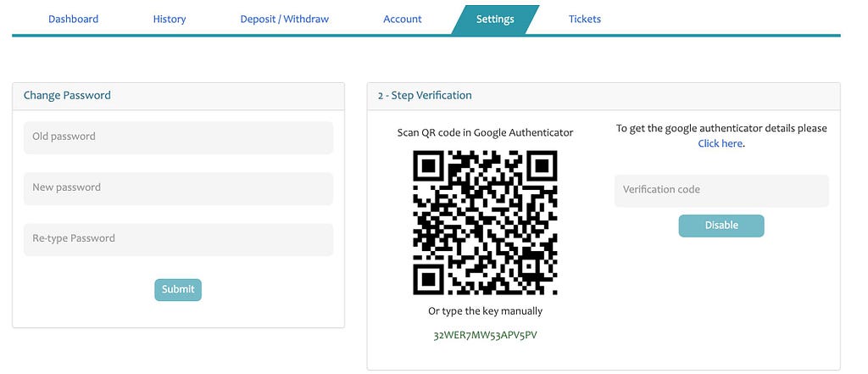868x374 pixels.
Task: Focus the Old password field
Action: 178,137
